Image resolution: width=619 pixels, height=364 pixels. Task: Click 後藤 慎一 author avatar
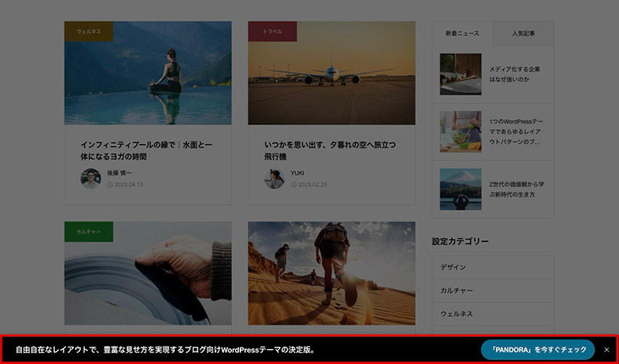91,178
